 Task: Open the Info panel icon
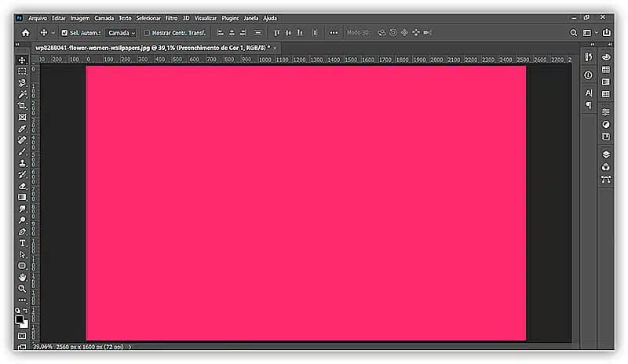588,75
